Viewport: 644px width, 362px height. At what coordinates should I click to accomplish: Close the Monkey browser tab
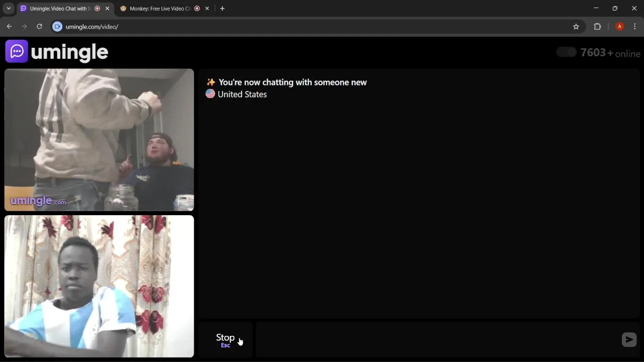click(x=207, y=9)
